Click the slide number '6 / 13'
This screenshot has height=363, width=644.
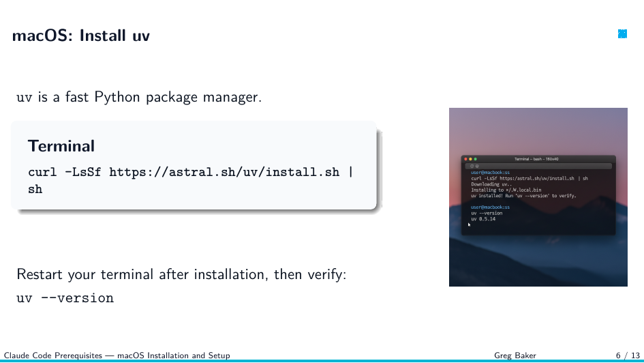(628, 355)
